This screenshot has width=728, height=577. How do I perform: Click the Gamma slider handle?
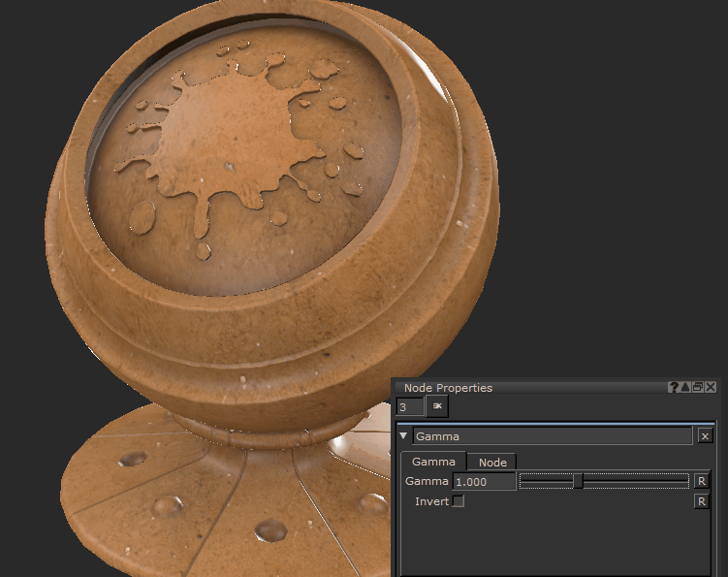click(x=578, y=481)
